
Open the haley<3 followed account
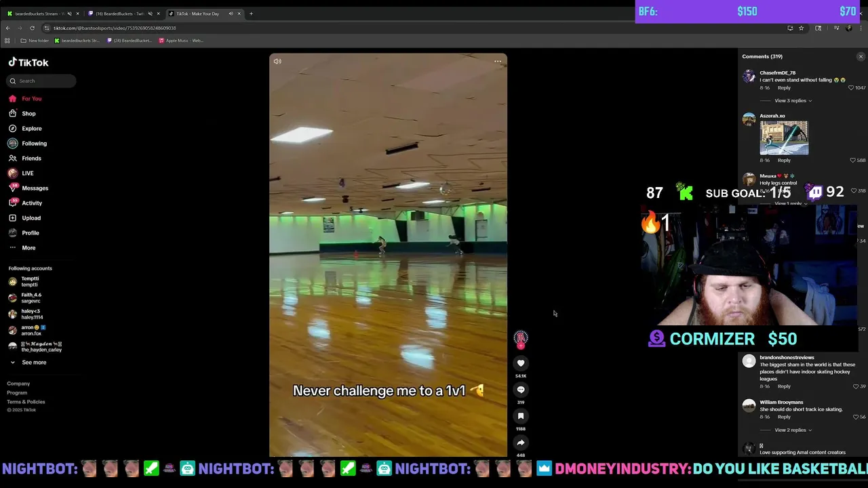pos(26,314)
